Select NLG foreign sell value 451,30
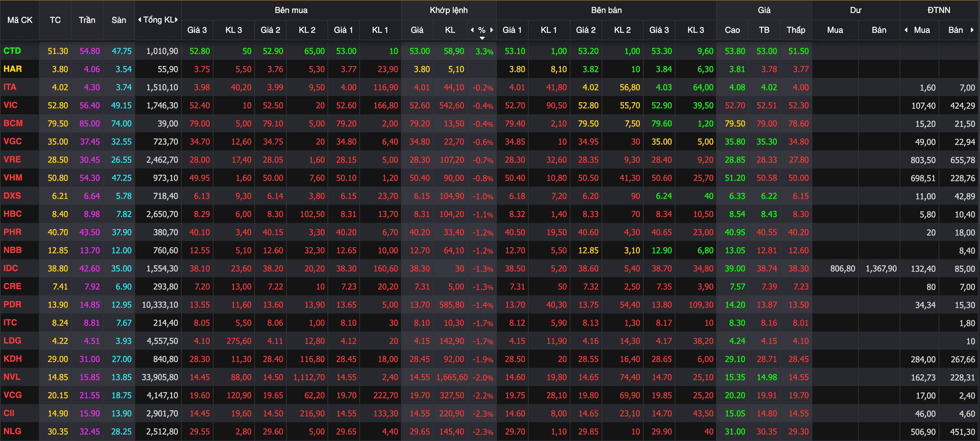 963,431
